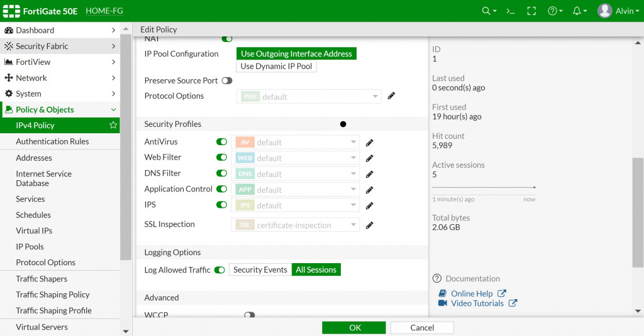Turn off Log Allowed Traffic toggle
Image resolution: width=644 pixels, height=336 pixels.
[219, 270]
